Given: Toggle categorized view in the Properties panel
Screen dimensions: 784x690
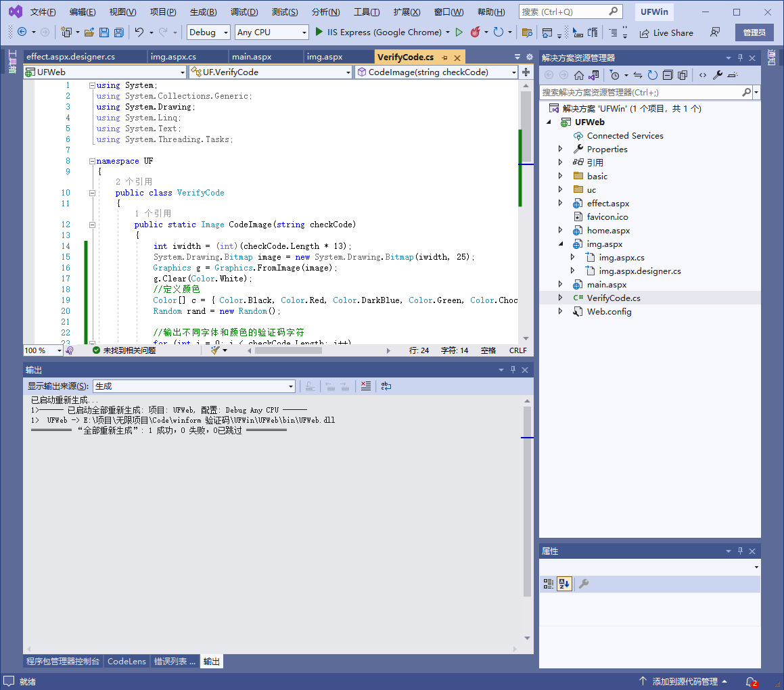Looking at the screenshot, I should click(549, 584).
